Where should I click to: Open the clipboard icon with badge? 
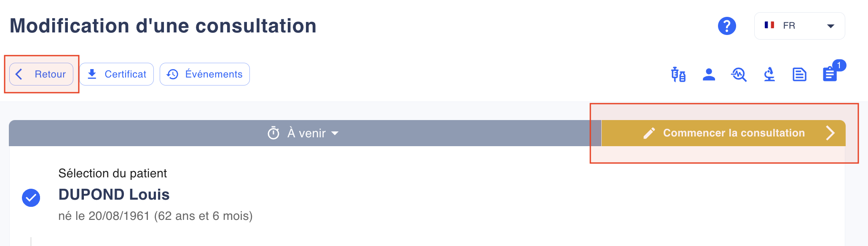tap(830, 73)
